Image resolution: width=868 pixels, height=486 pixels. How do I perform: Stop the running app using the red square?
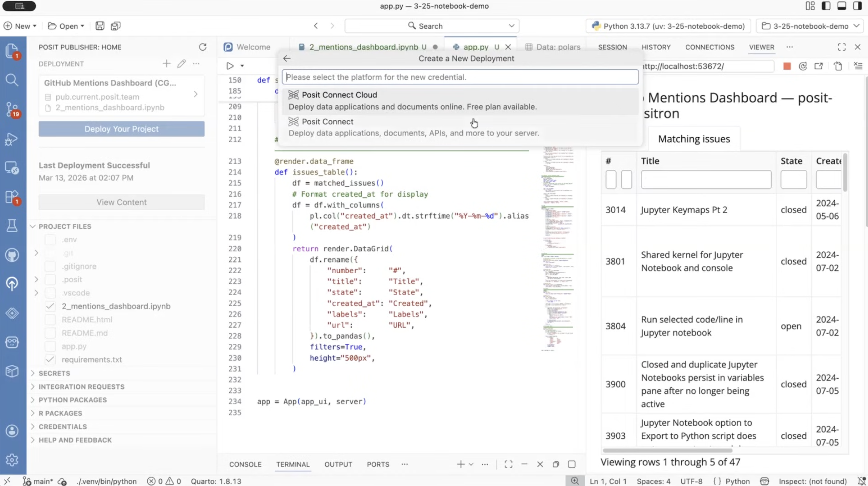tap(787, 66)
